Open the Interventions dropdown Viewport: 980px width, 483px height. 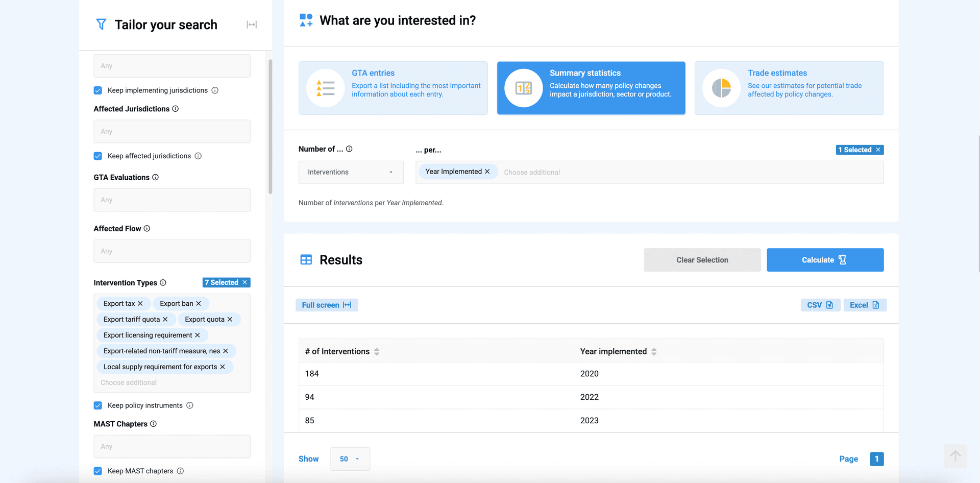[351, 173]
